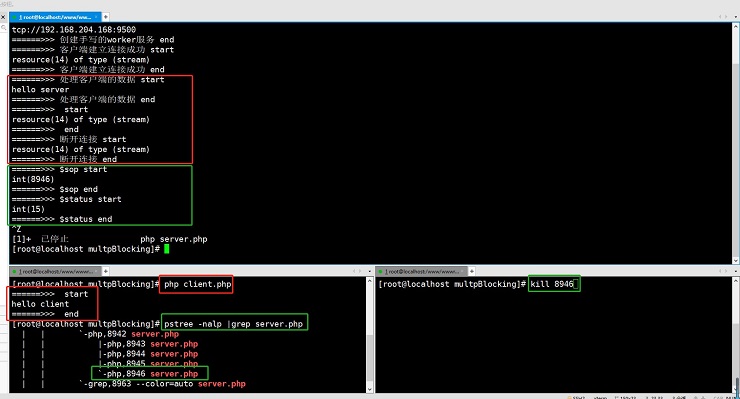Image resolution: width=740 pixels, height=399 pixels.
Task: Click the '$status end' line
Action: click(62, 219)
